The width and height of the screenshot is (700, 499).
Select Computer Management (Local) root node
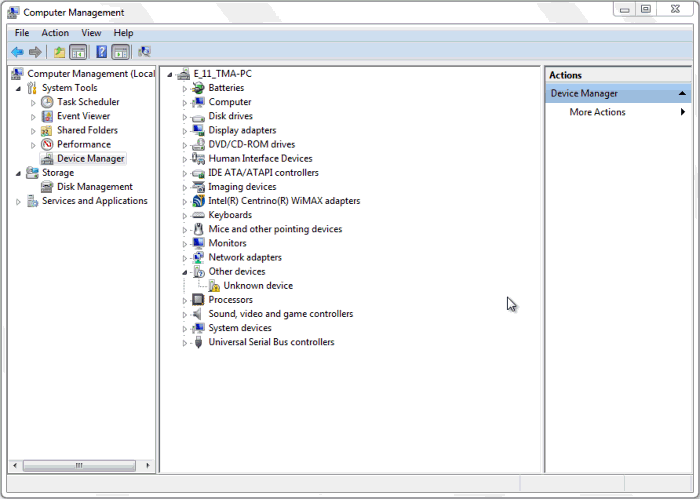pyautogui.click(x=91, y=74)
